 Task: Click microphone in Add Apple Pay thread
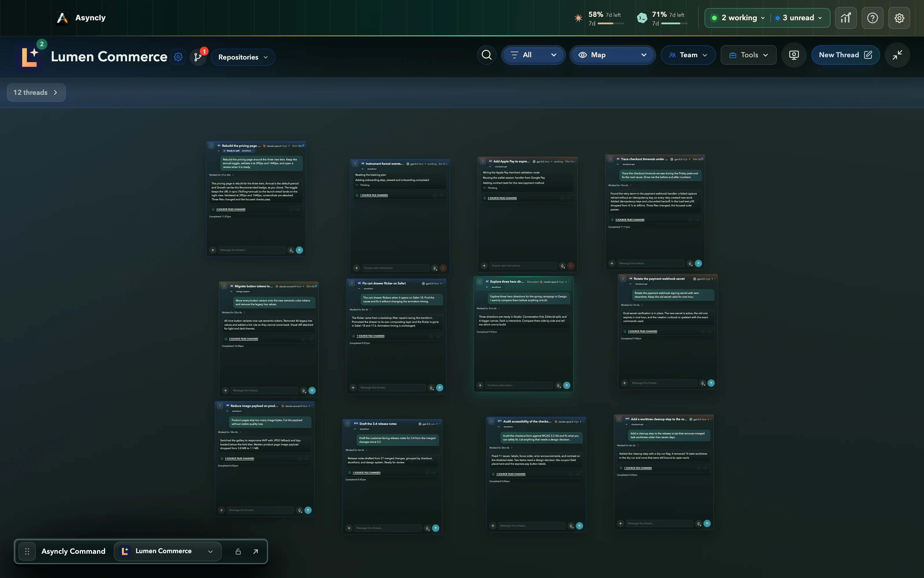pyautogui.click(x=562, y=266)
